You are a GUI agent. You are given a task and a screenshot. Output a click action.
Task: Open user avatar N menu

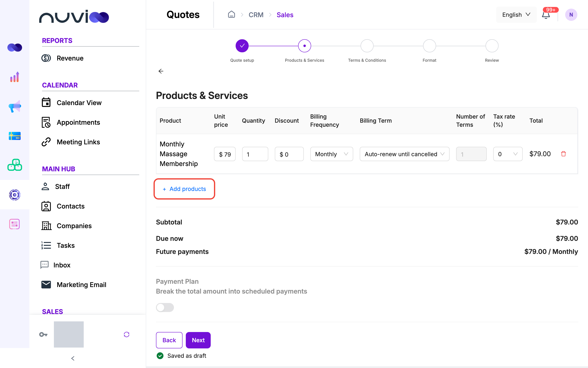pos(571,15)
